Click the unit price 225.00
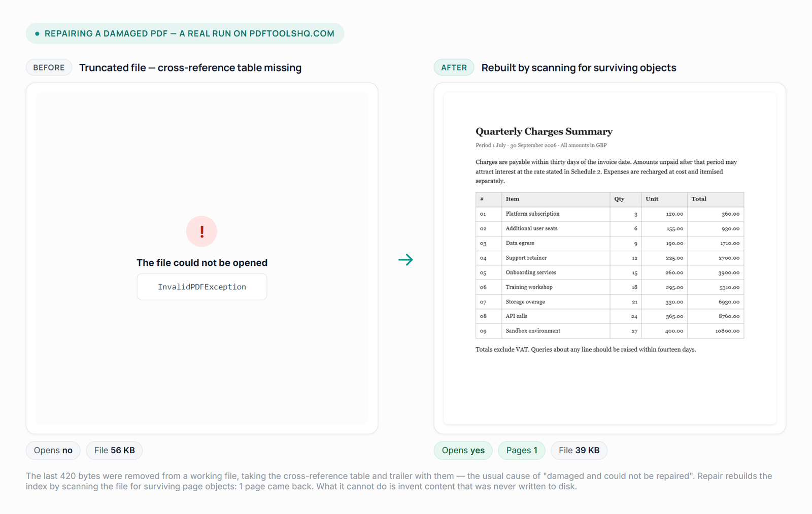 (x=674, y=258)
